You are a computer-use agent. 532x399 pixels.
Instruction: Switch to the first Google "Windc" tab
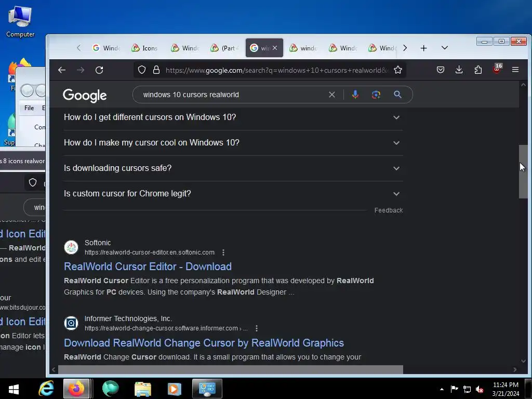coord(106,48)
